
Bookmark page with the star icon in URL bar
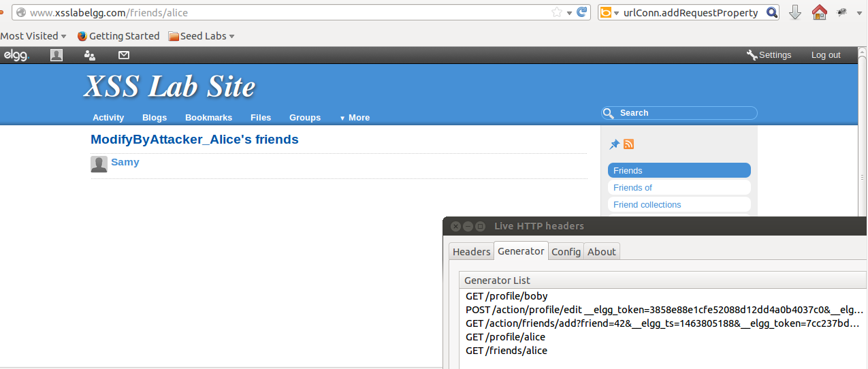pos(556,12)
